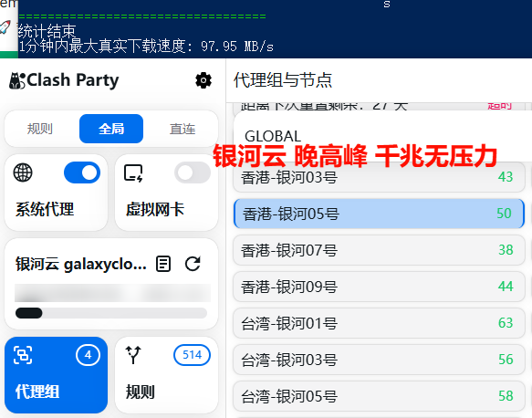Screen dimensions: 532x418
Task: Click the 514 rules count badge
Action: pos(192,355)
